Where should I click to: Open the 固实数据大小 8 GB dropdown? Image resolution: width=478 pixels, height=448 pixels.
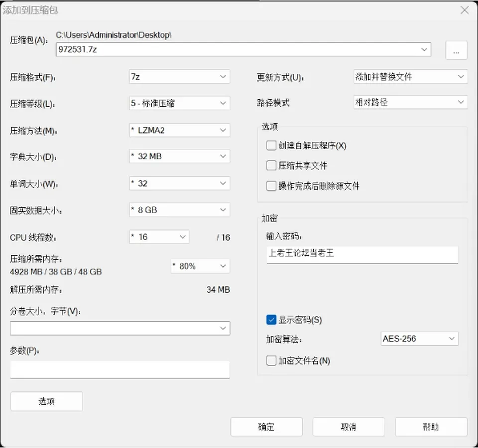coord(179,210)
